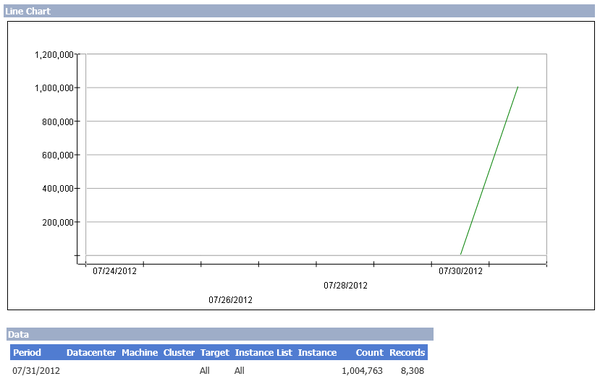Sort by the Instance List column header
The image size is (600, 384).
click(x=263, y=353)
